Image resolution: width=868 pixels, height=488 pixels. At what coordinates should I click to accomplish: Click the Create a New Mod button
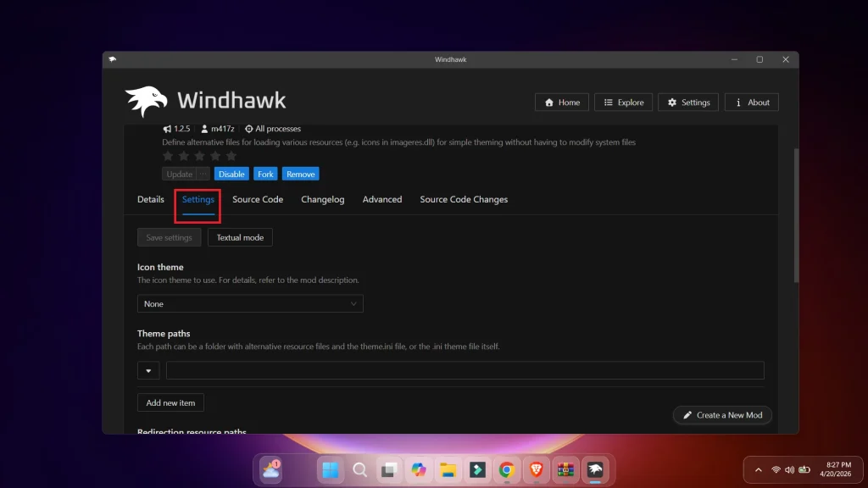[722, 415]
